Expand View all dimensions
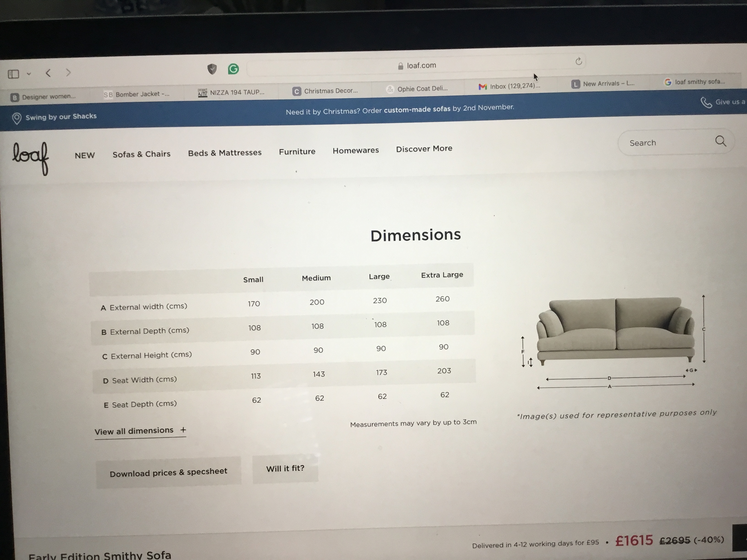The height and width of the screenshot is (560, 747). pos(140,431)
